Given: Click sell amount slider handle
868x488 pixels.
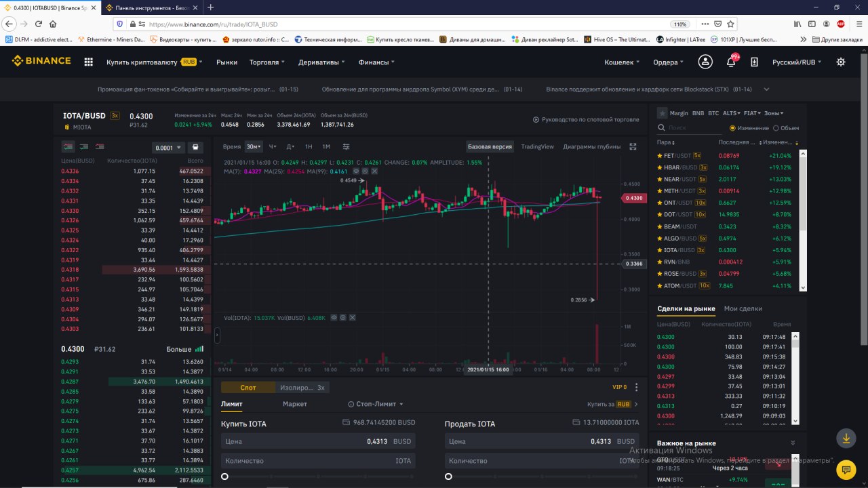Looking at the screenshot, I should click(448, 476).
